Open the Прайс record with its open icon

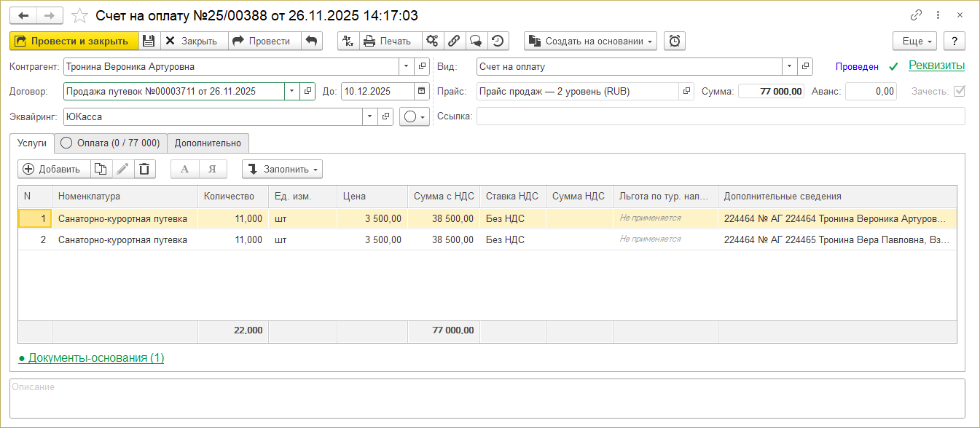[x=686, y=91]
